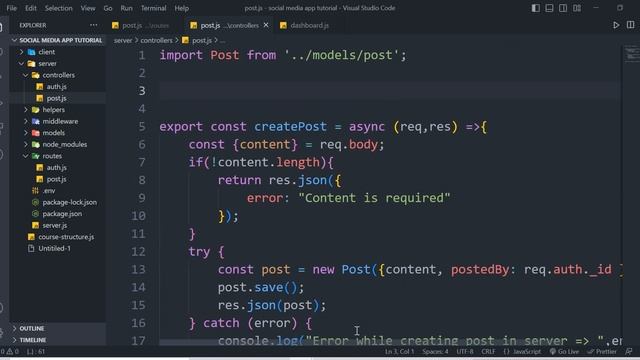Click server breadcrumb segment
The width and height of the screenshot is (640, 360).
[123, 40]
